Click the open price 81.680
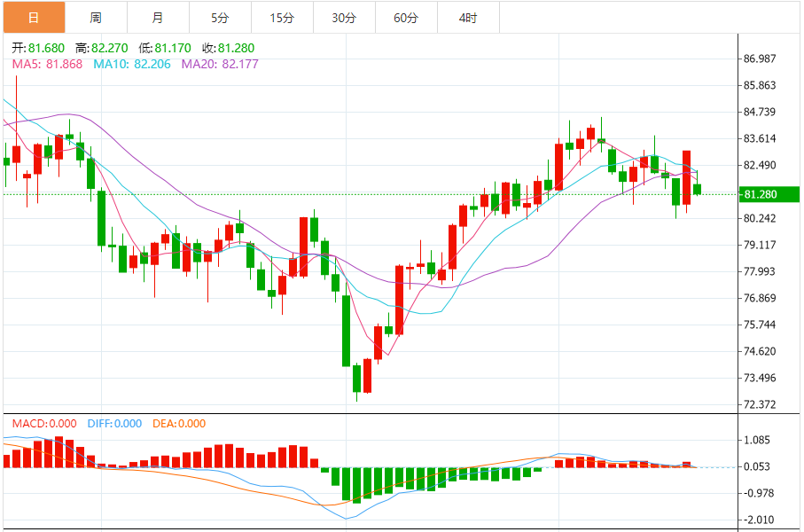This screenshot has height=532, width=804. tap(46, 48)
